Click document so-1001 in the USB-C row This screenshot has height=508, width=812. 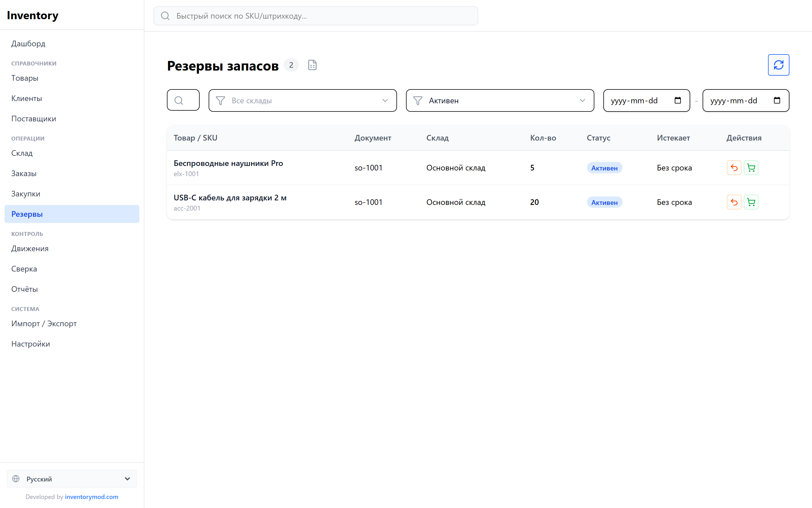[x=369, y=202]
